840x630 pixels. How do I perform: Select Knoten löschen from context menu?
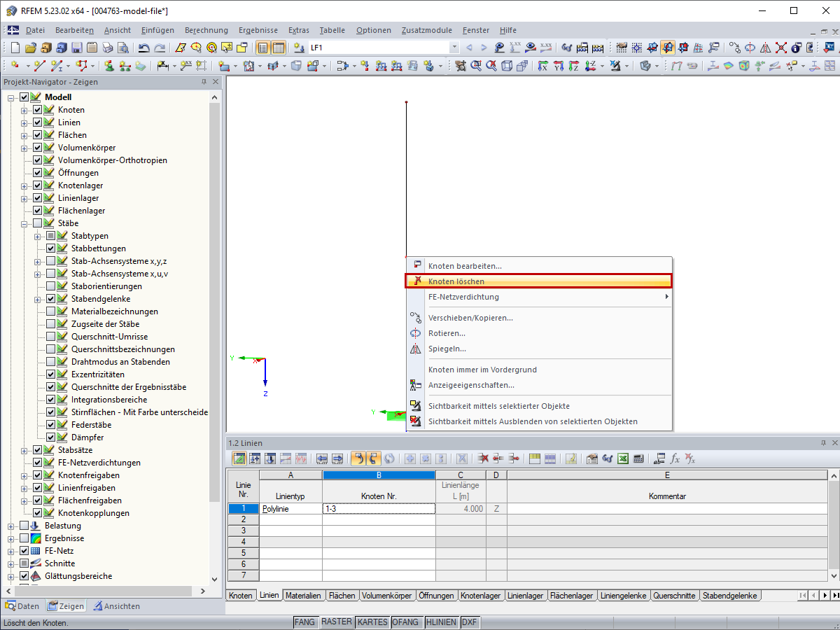click(x=539, y=281)
